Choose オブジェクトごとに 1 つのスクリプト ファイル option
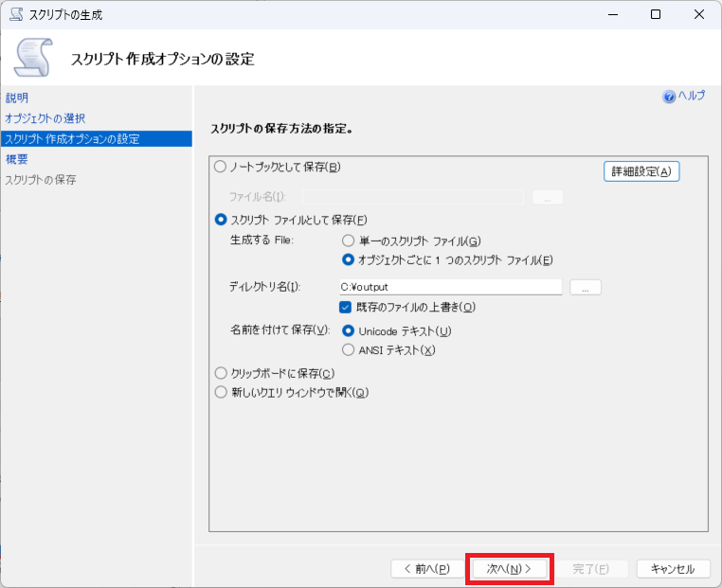Screen dimensions: 722x588 coord(348,260)
